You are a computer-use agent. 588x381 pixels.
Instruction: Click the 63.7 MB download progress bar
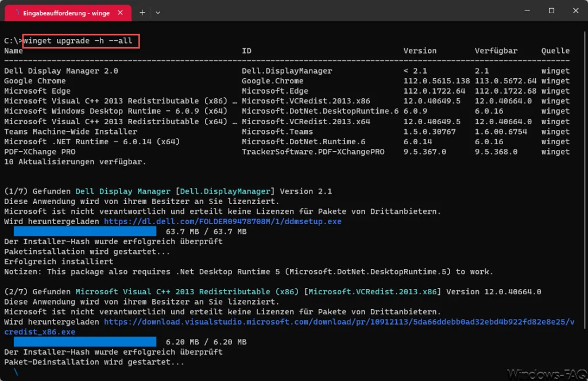(85, 232)
